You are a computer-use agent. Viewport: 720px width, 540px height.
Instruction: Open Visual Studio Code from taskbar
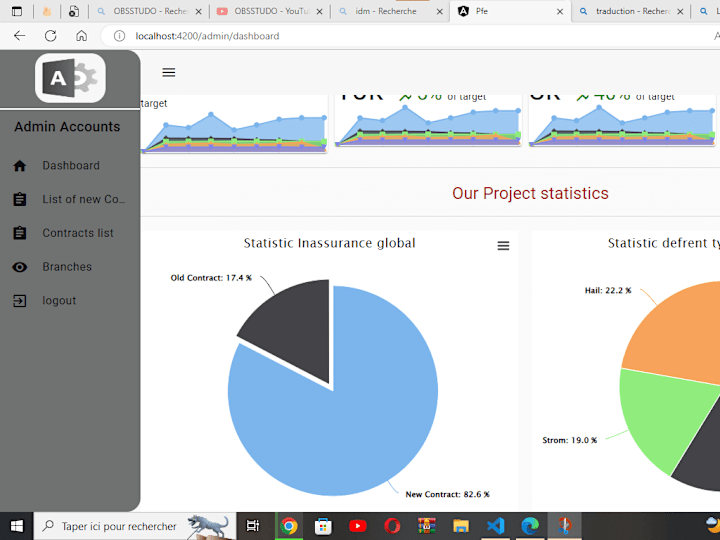tap(495, 526)
